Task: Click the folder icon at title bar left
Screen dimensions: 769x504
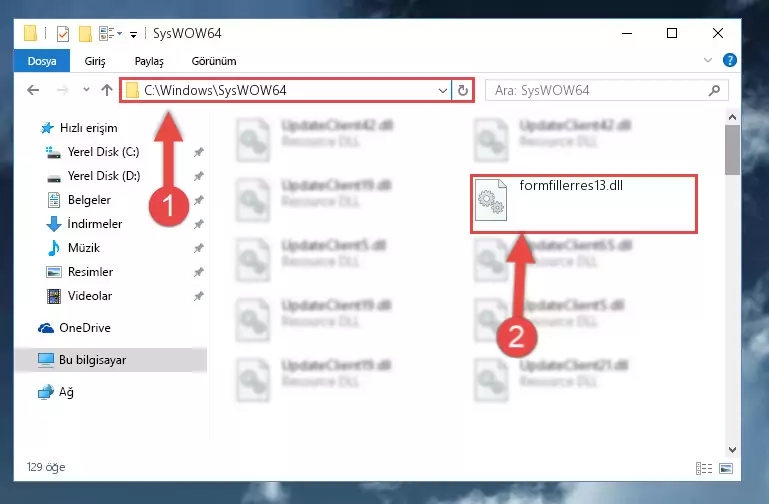Action: click(x=30, y=33)
